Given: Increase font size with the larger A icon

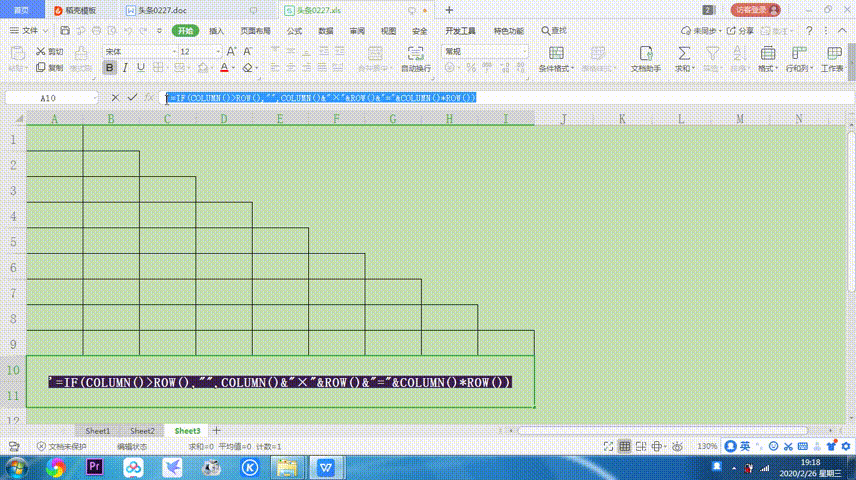Looking at the screenshot, I should (x=231, y=51).
